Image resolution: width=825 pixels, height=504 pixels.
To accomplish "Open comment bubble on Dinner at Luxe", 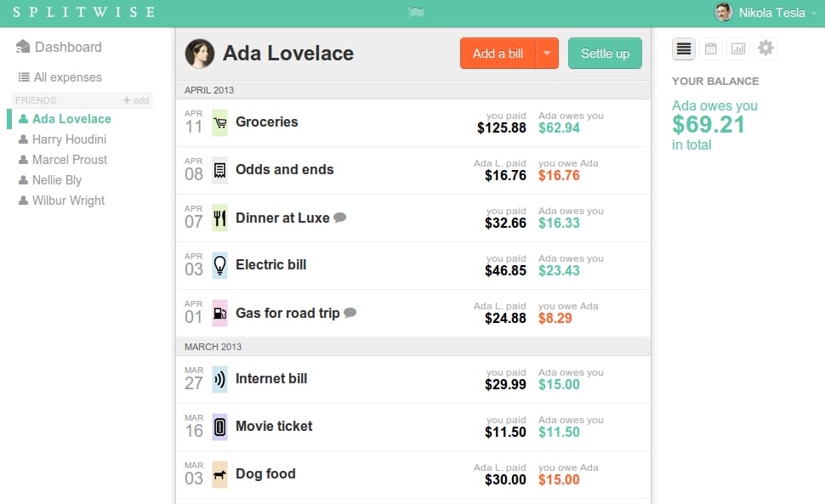I will (340, 217).
